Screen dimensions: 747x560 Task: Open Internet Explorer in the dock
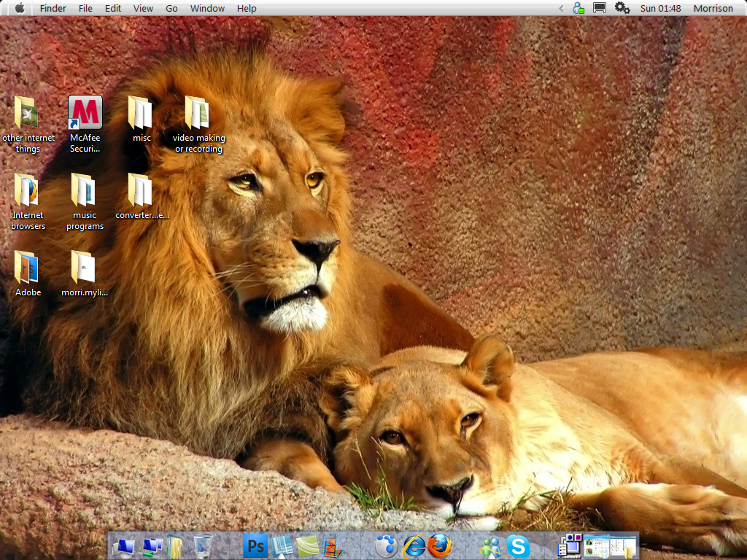pyautogui.click(x=414, y=545)
